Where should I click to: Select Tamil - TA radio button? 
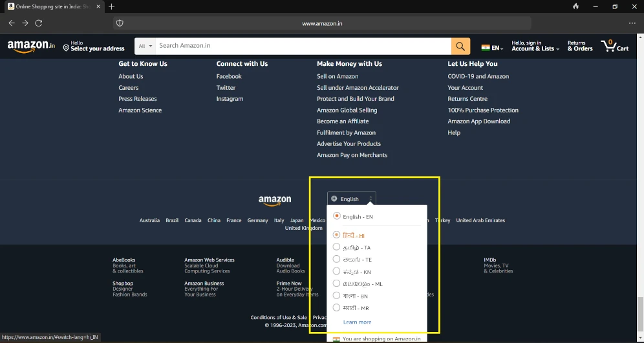(336, 247)
